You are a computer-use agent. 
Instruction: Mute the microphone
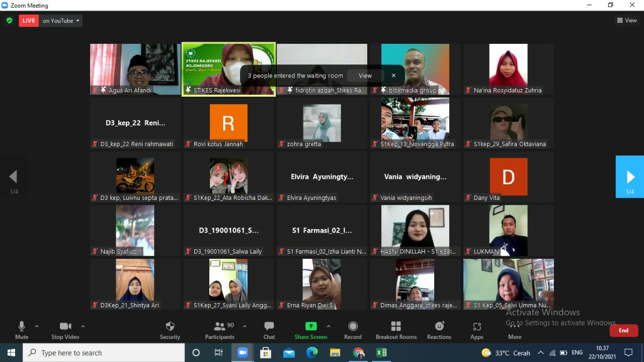click(x=22, y=326)
